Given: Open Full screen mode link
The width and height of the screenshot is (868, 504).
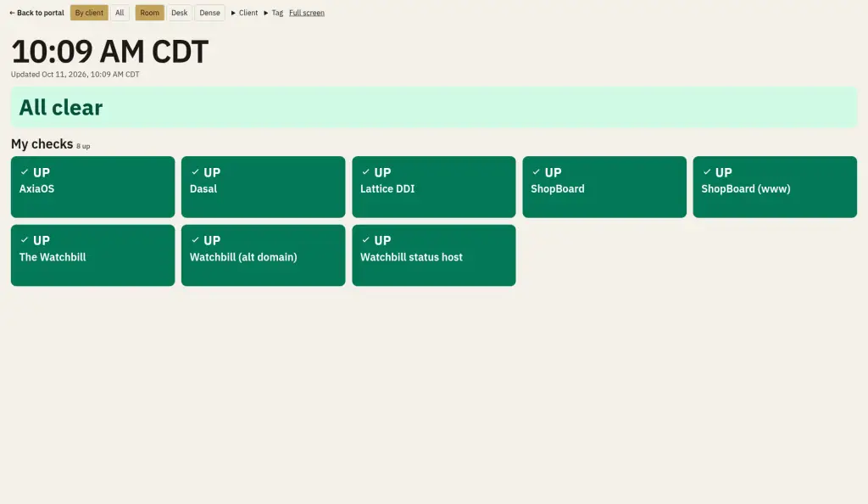Looking at the screenshot, I should coord(307,13).
